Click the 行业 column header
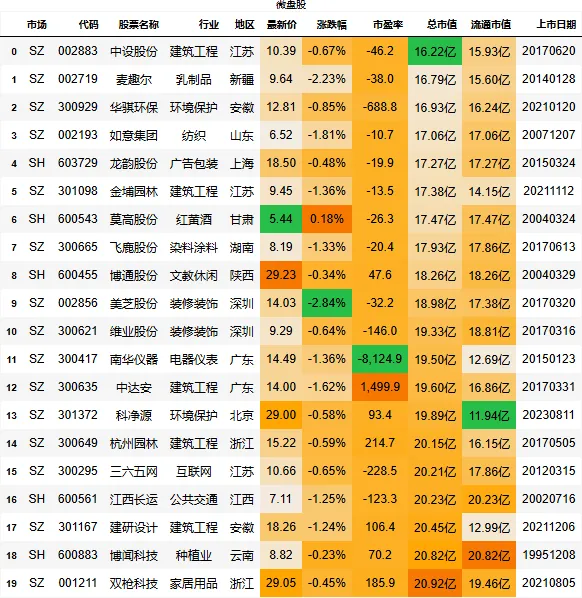Screen dimensions: 582x598 [209, 25]
